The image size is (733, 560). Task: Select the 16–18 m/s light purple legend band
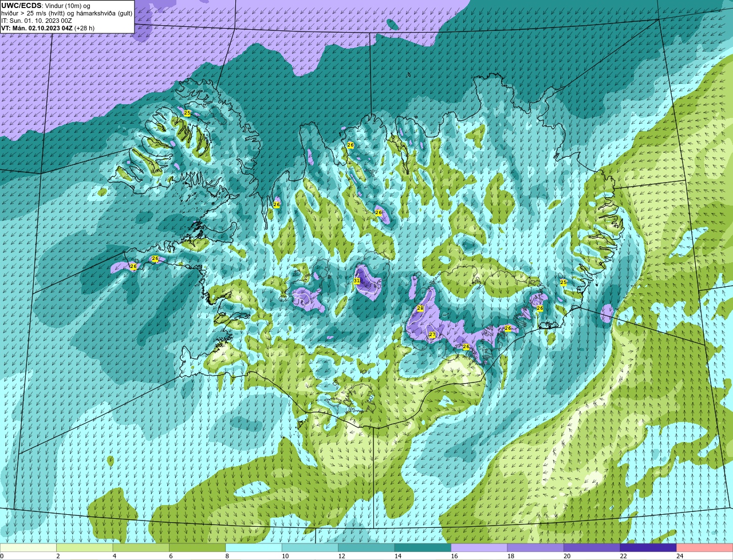click(x=479, y=548)
